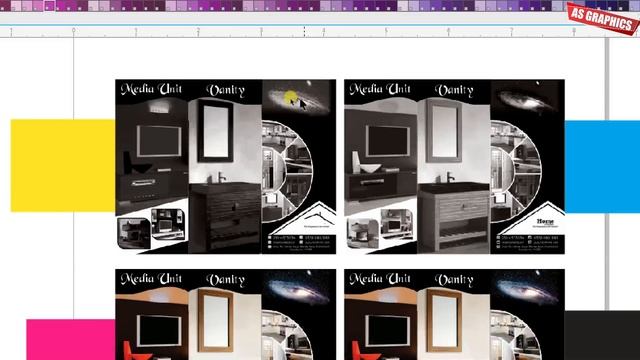
Task: Select the yellow rectangle on the canvas
Action: tap(63, 166)
